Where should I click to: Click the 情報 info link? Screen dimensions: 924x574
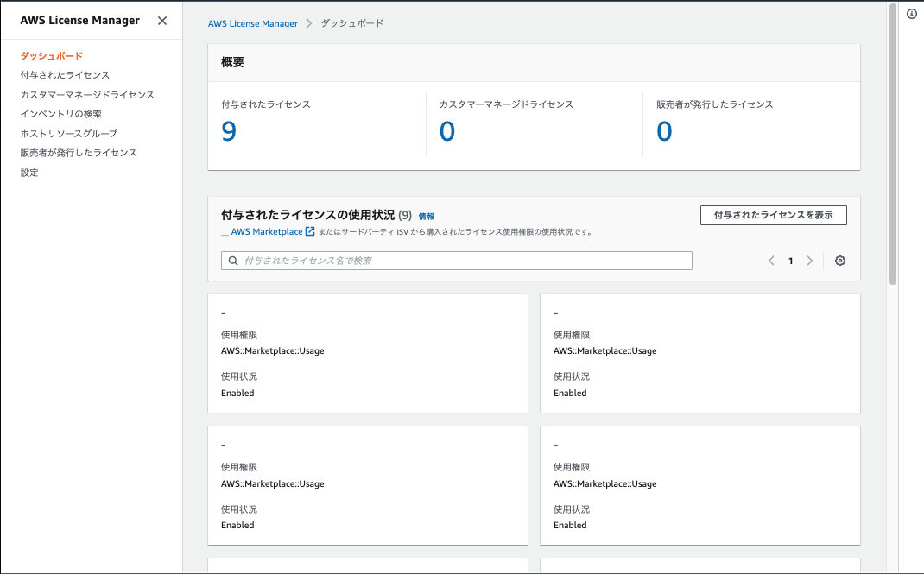426,217
